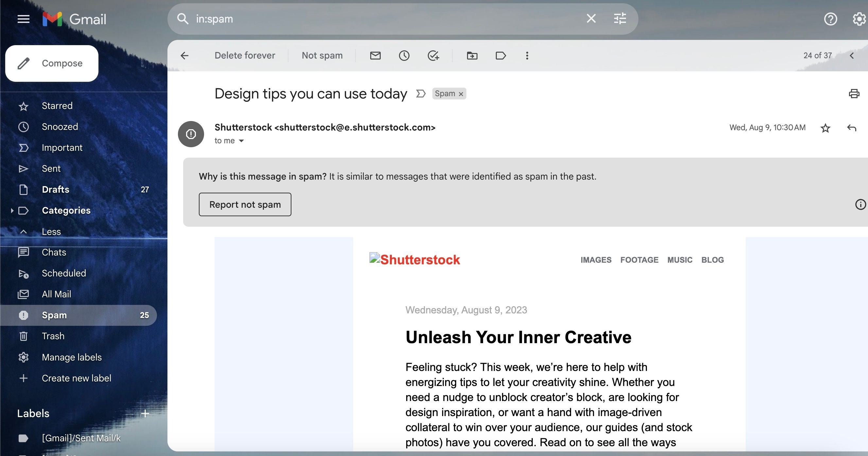The image size is (868, 456).
Task: Add this email to Tasks
Action: (434, 55)
